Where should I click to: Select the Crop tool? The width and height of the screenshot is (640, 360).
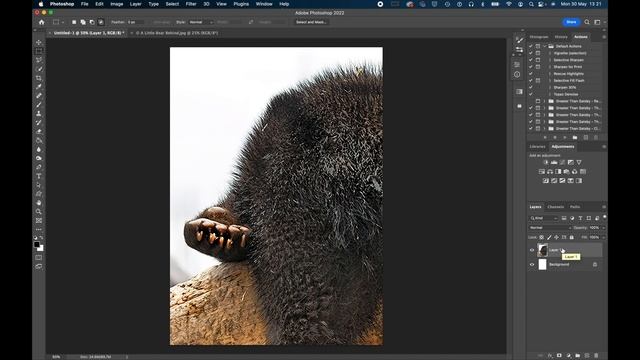pyautogui.click(x=39, y=78)
